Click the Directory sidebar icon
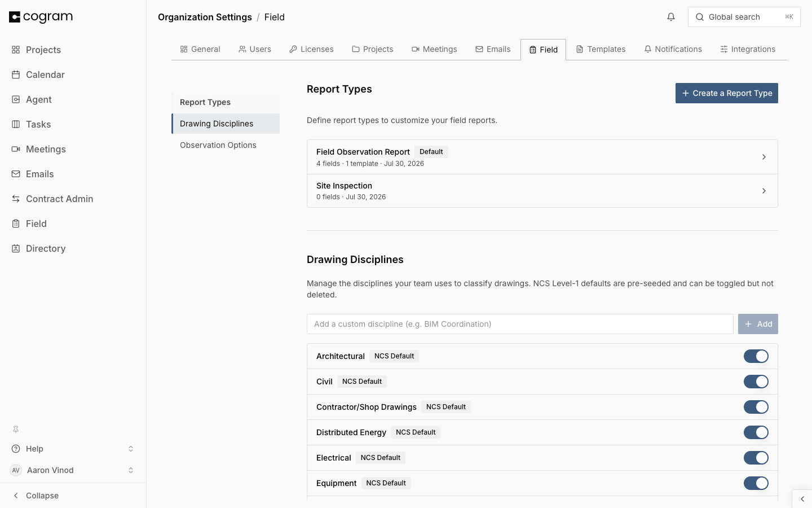Screen dimensions: 812x508 click(x=16, y=248)
